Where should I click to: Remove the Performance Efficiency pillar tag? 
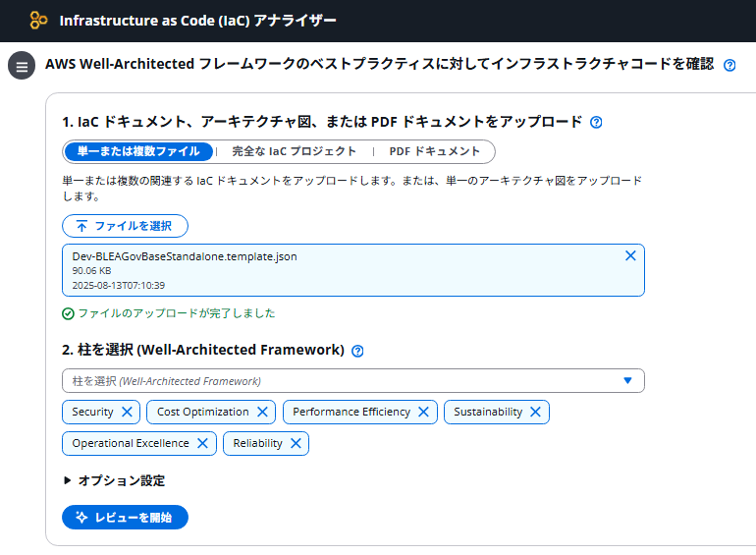(x=423, y=412)
